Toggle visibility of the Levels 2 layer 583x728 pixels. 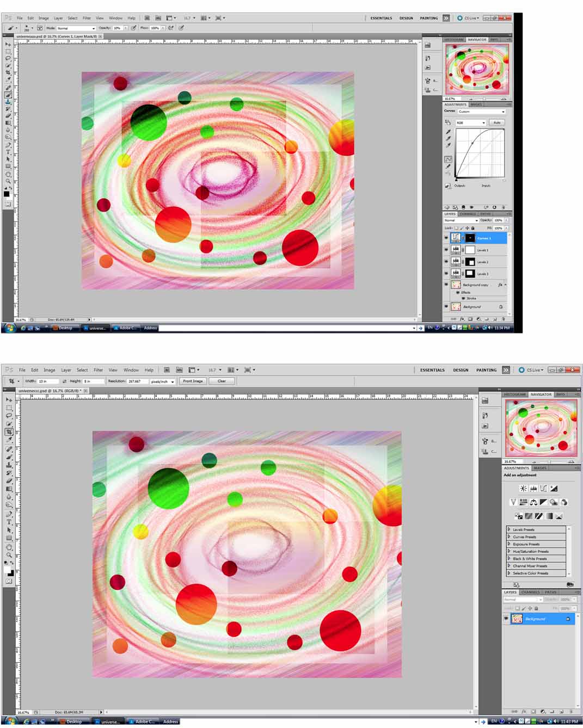tap(446, 262)
